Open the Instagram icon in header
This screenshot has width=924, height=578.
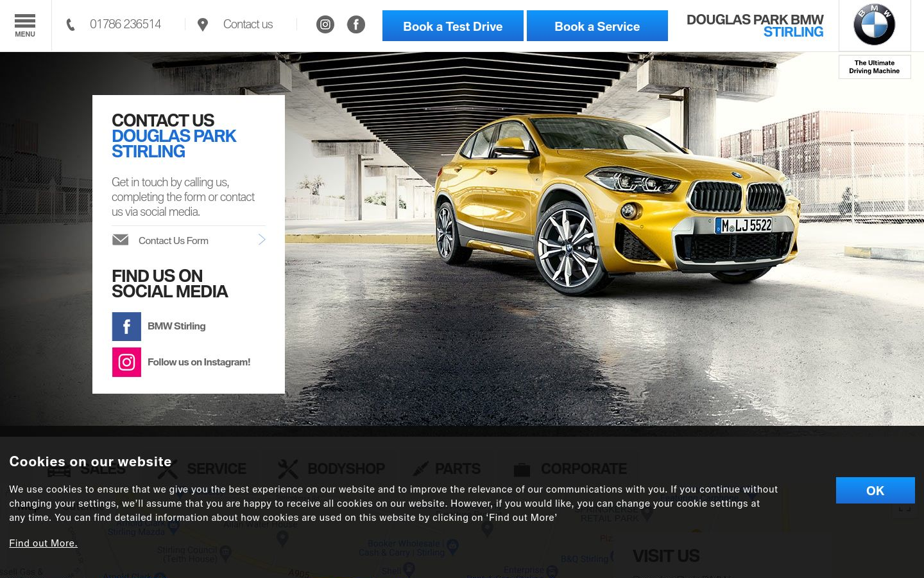(325, 24)
